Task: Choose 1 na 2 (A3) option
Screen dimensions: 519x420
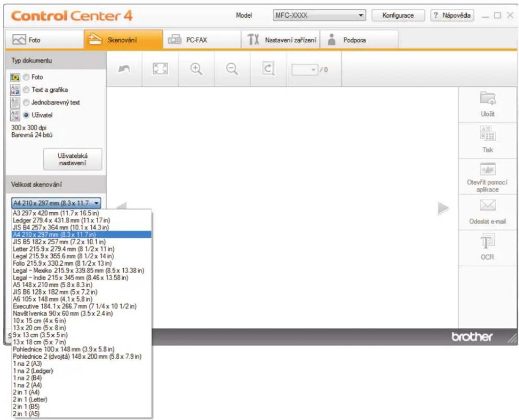Action: point(82,363)
